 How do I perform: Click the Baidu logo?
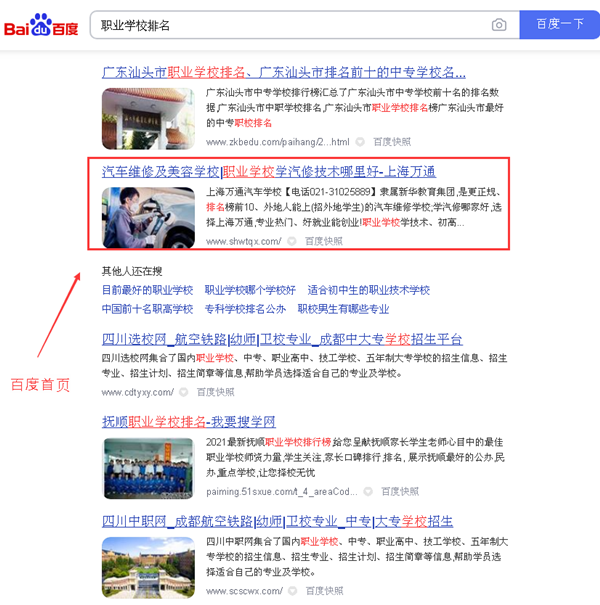coord(40,25)
